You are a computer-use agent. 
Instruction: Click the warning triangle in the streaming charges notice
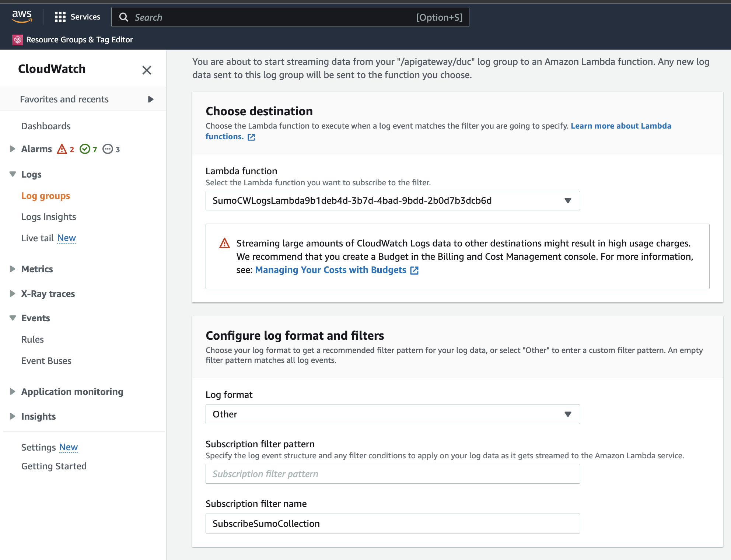[x=224, y=243]
